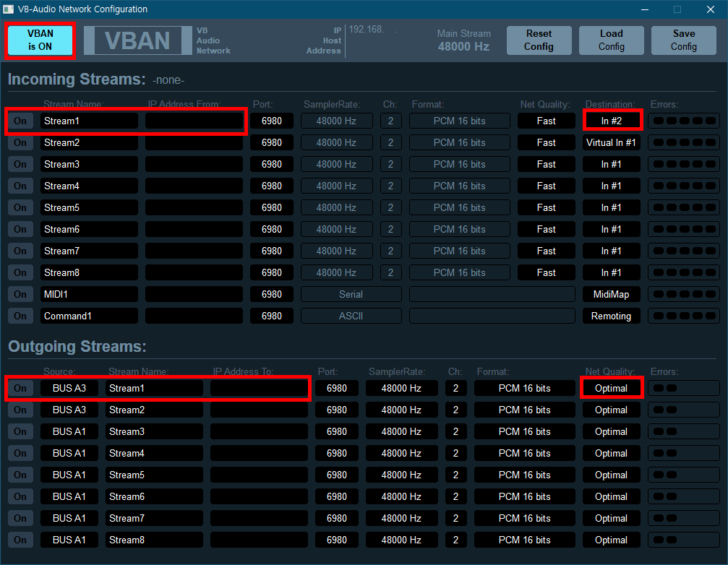Click MIDI1 Serial format field
The width and height of the screenshot is (728, 565).
point(351,294)
